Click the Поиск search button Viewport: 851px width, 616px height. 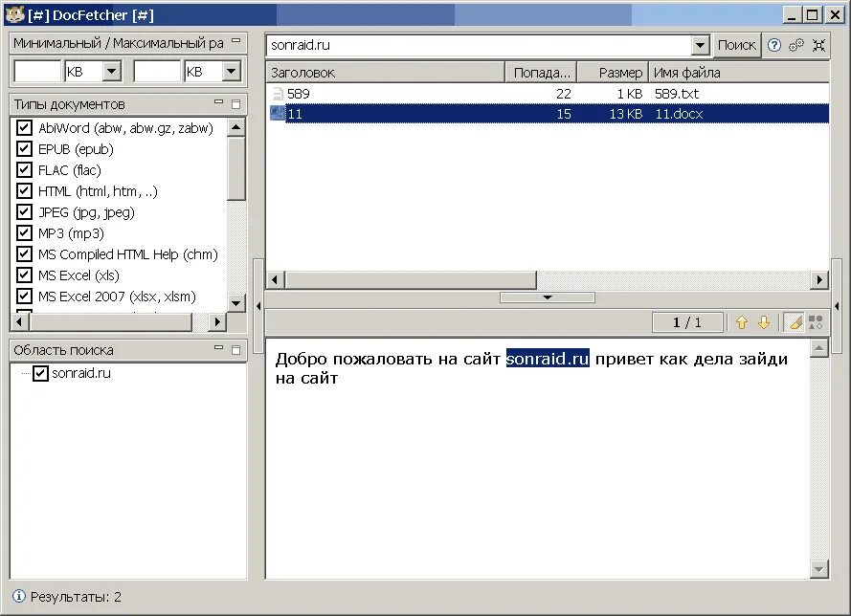pos(736,45)
